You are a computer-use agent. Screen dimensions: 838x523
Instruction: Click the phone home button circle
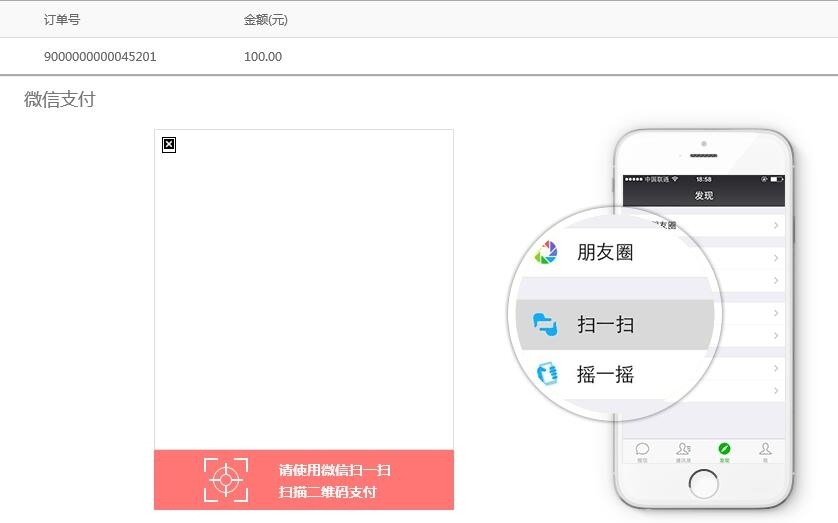pos(703,483)
